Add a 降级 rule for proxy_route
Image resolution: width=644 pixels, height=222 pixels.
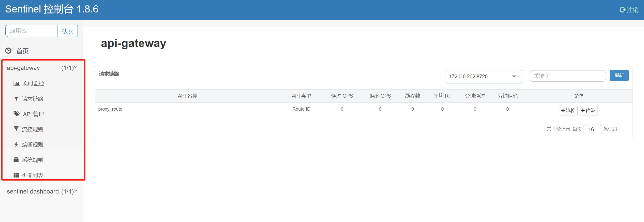(x=588, y=111)
